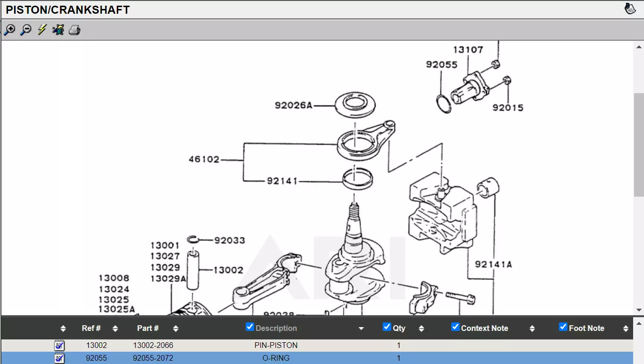Click the Ref # column header
The width and height of the screenshot is (644, 364).
tap(91, 328)
